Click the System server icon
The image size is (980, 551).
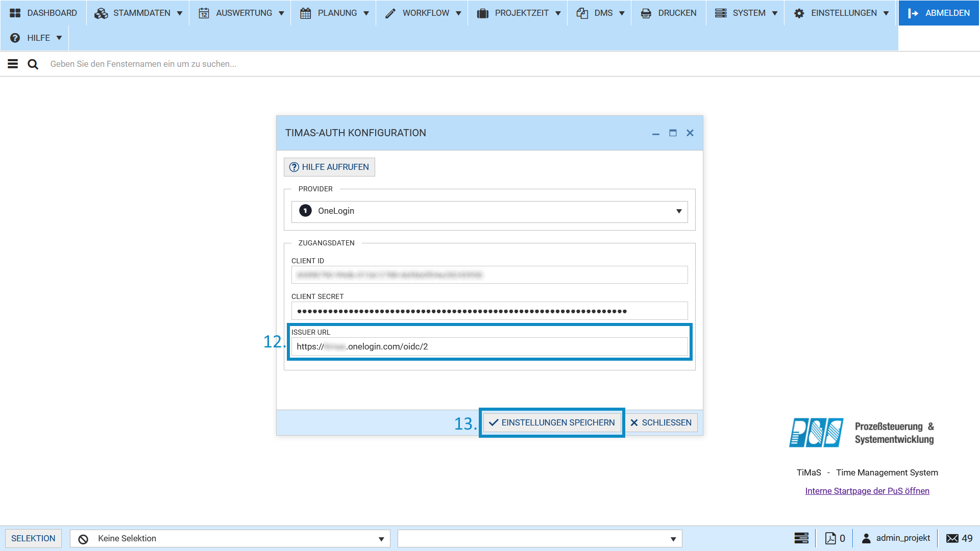click(x=721, y=13)
